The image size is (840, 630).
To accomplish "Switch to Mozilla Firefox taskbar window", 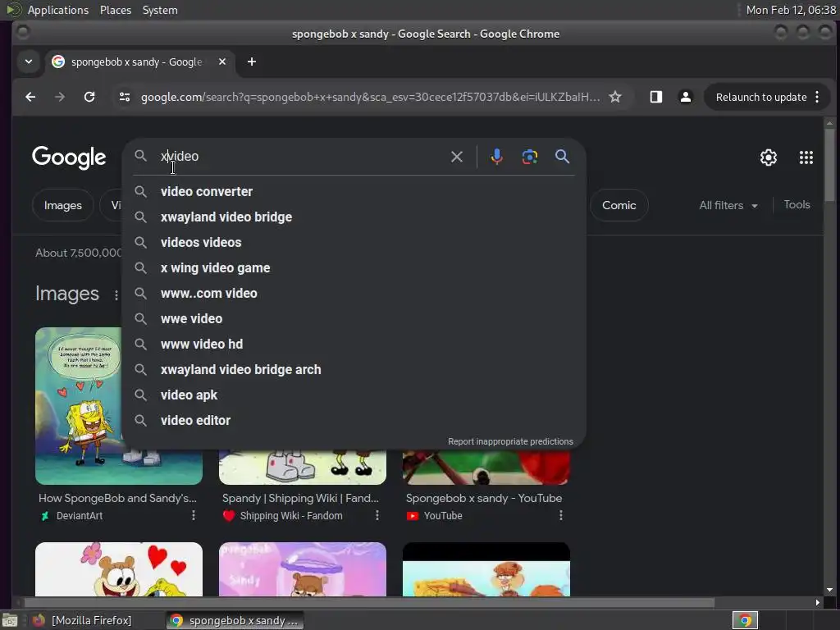I will click(x=83, y=620).
